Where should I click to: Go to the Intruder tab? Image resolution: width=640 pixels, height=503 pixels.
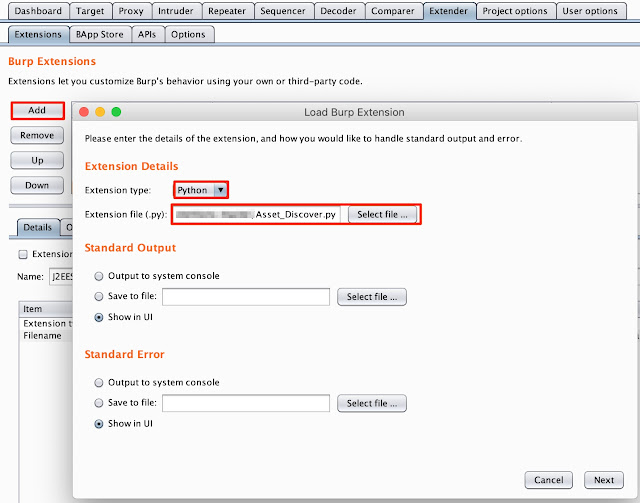point(176,11)
